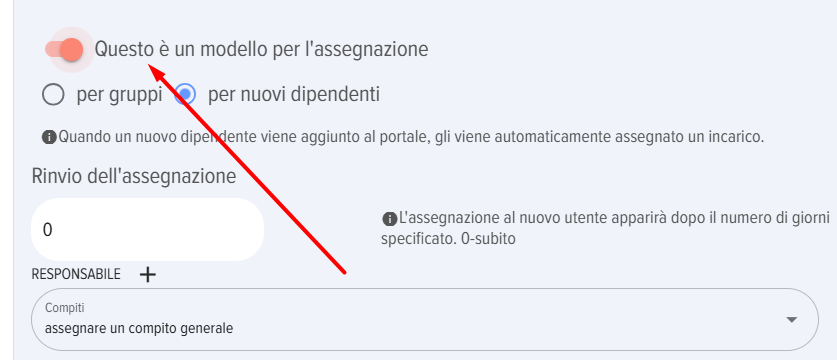Click the "Quando un nuovo dipendente" hint text
Screen dimensions: 837x360
(411, 137)
